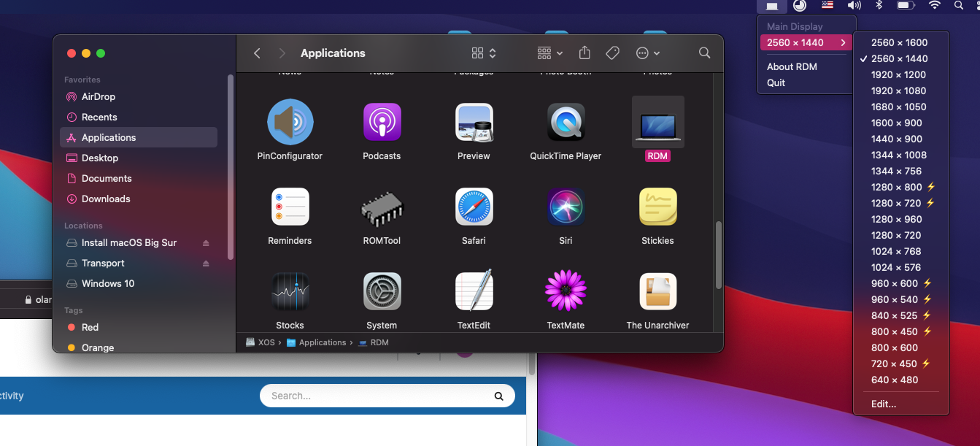Open the Safari app icon
This screenshot has height=446, width=980.
coord(474,207)
